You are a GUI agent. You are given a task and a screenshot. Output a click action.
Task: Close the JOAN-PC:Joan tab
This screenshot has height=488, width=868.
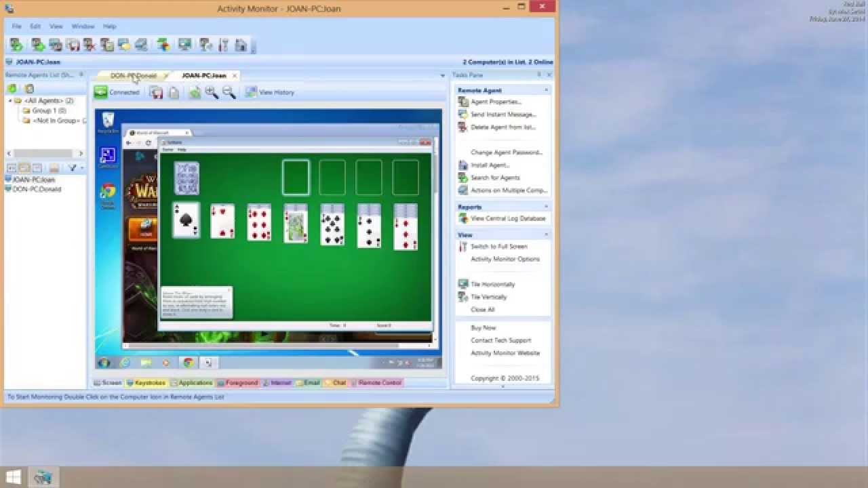235,76
